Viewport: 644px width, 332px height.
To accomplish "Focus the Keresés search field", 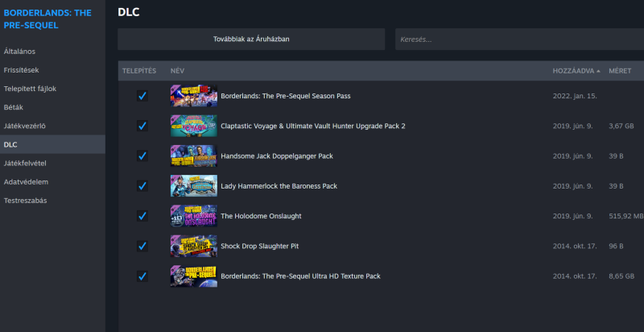I will coord(519,39).
